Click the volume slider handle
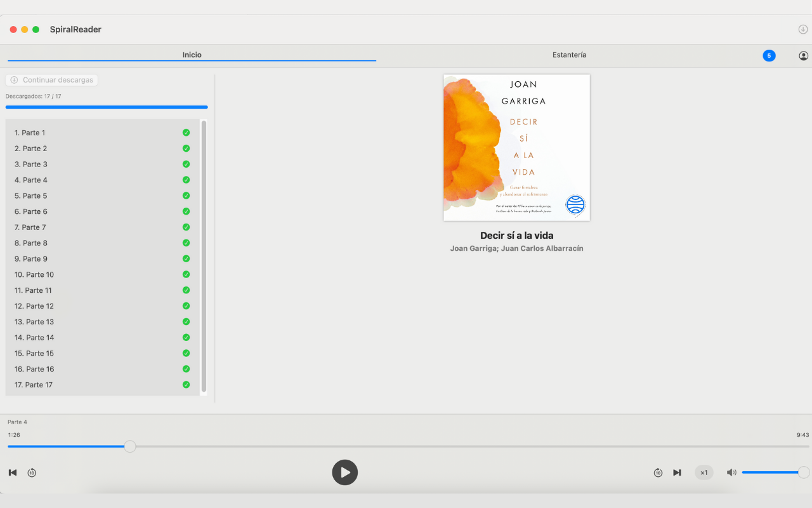 804,472
